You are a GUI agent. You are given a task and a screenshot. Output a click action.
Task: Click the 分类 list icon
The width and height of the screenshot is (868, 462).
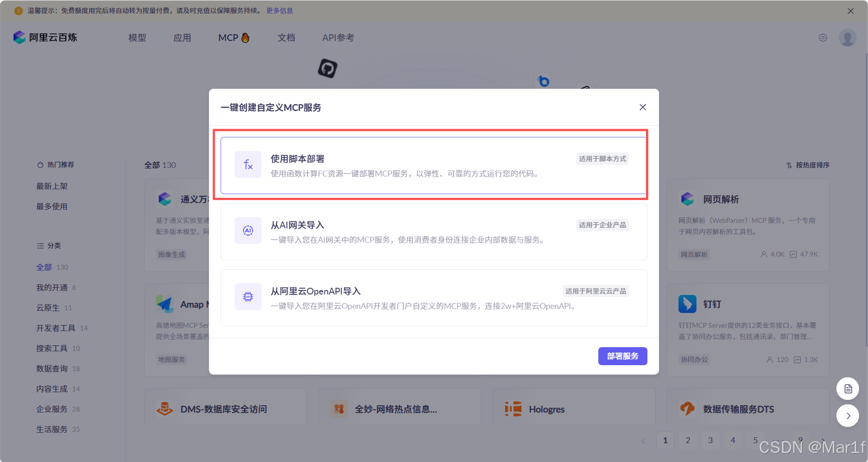(x=40, y=246)
